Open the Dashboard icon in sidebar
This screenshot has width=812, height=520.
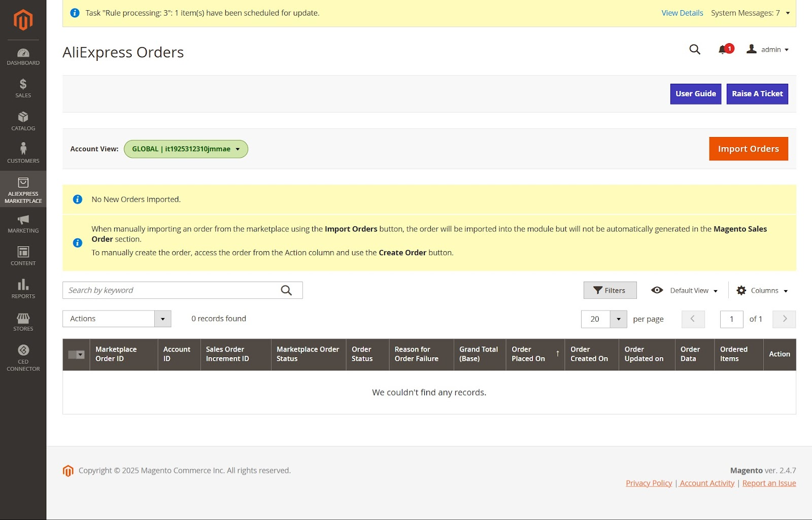(x=23, y=56)
